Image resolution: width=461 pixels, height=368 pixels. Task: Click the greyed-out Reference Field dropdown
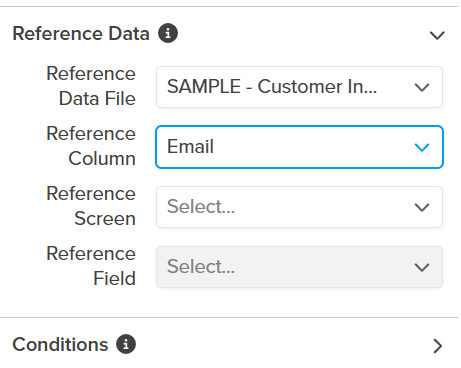[299, 267]
